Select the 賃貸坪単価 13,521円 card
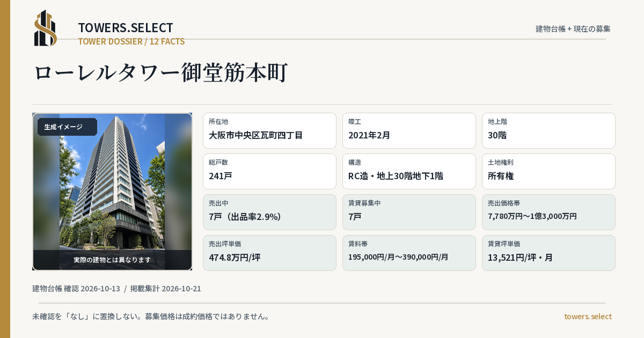Image resolution: width=644 pixels, height=338 pixels. [548, 253]
